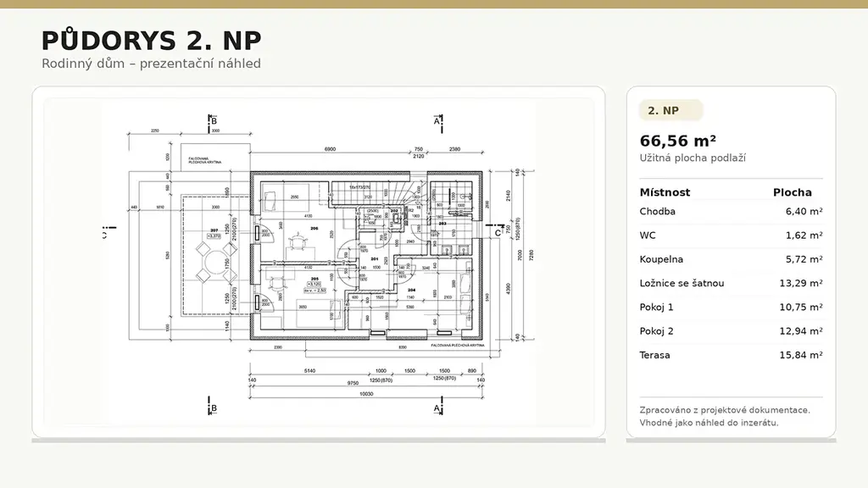Click the Plocha column header
Screen dimensions: 868x488
coord(792,192)
